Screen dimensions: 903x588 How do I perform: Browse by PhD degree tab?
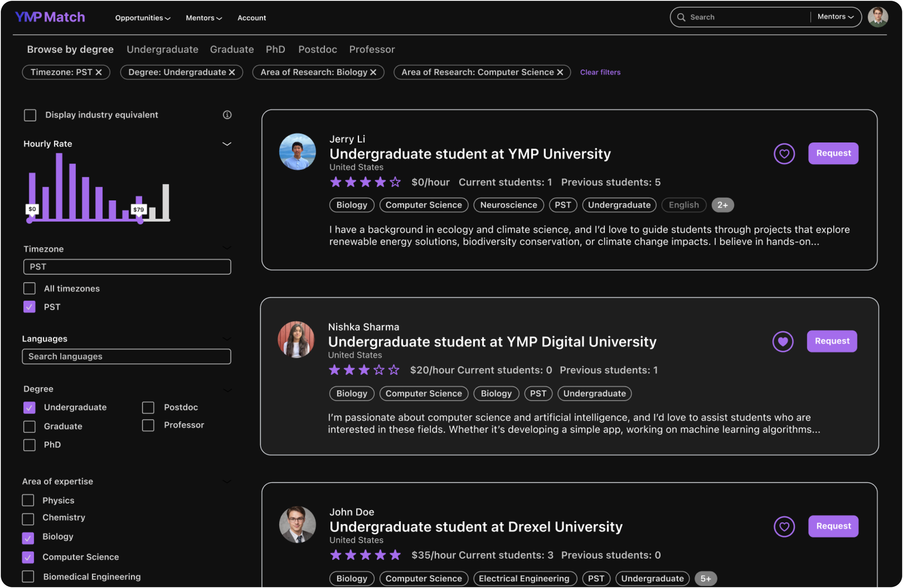pos(275,49)
